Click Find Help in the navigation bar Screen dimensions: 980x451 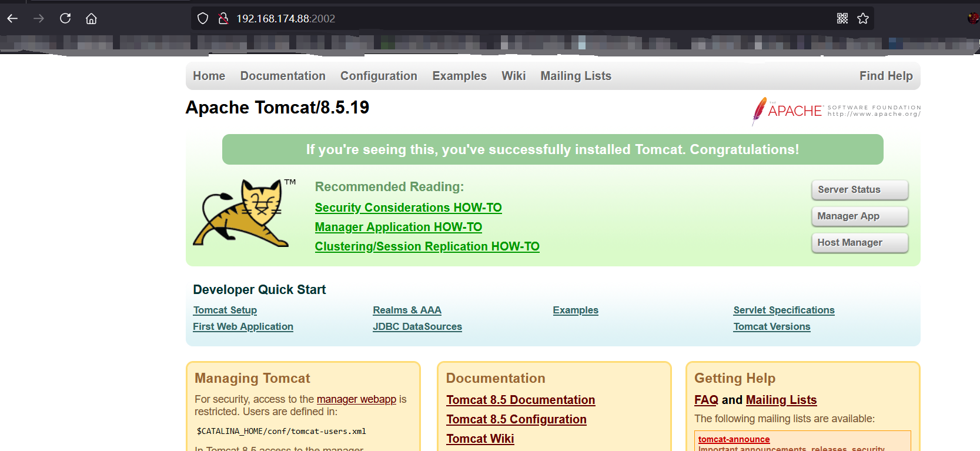[886, 76]
